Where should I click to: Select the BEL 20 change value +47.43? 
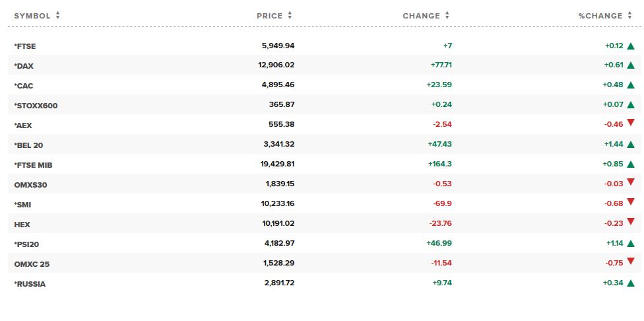click(439, 144)
